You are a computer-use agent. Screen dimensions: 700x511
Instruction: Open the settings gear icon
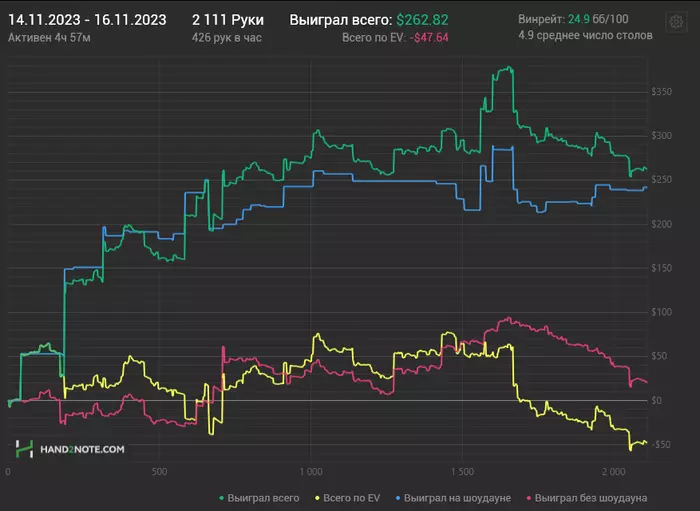click(676, 21)
